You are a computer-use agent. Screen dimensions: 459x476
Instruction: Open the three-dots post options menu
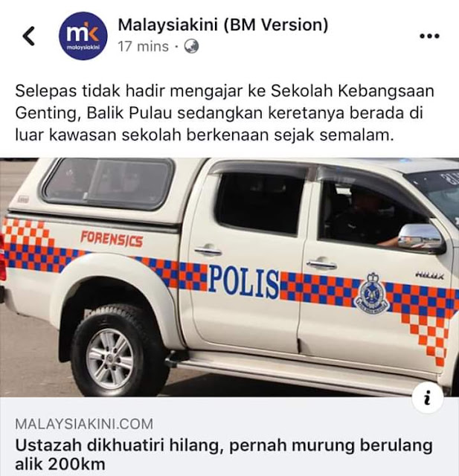[429, 36]
